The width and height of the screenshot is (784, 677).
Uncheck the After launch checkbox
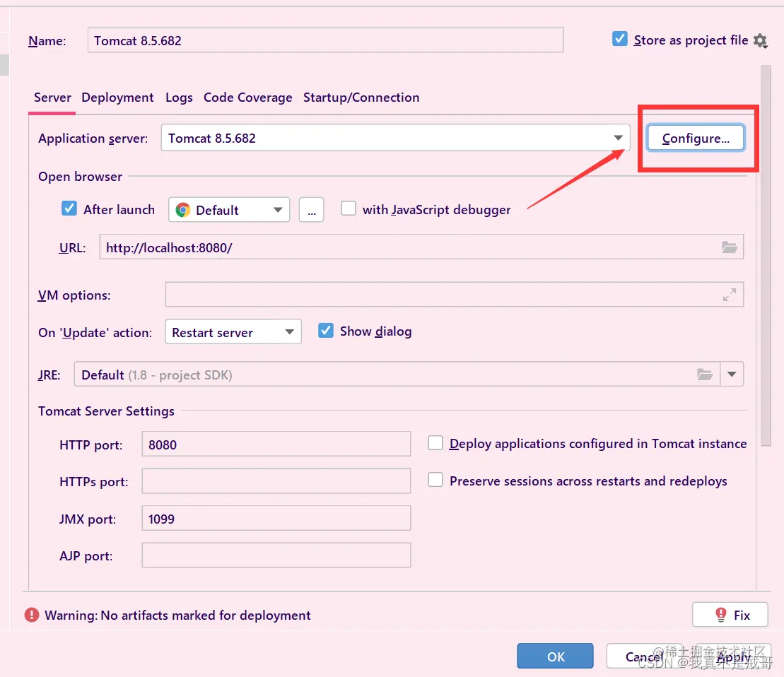pos(69,208)
